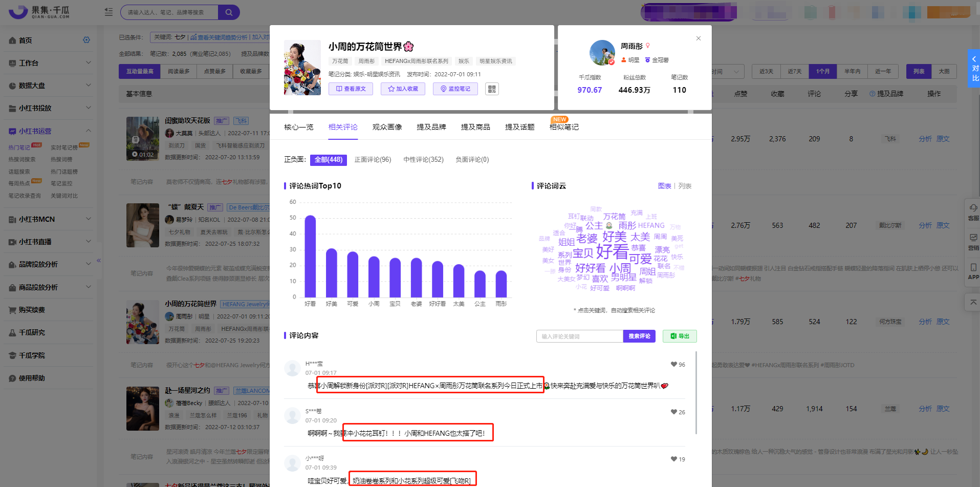Filter by 负面评论(0)
The image size is (980, 487).
(472, 160)
